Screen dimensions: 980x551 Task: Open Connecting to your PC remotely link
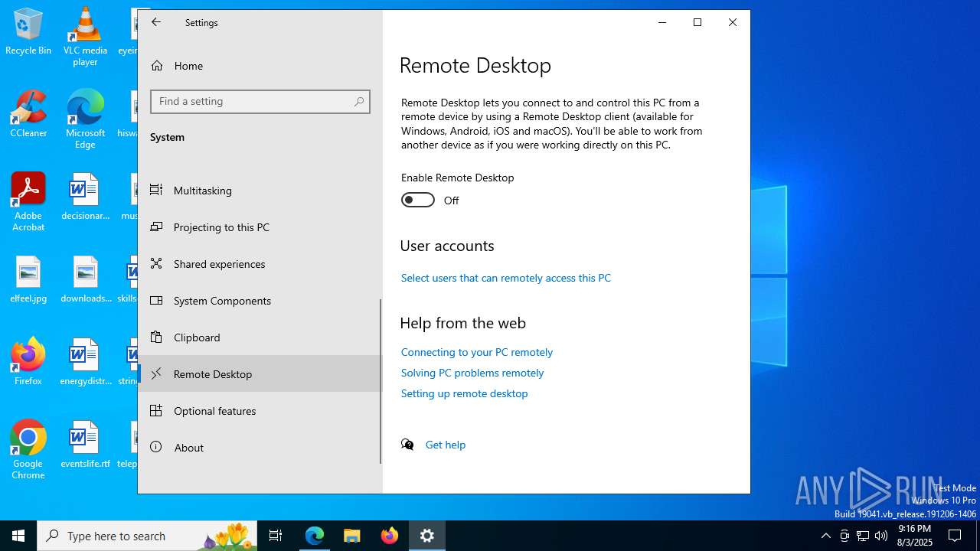click(477, 352)
